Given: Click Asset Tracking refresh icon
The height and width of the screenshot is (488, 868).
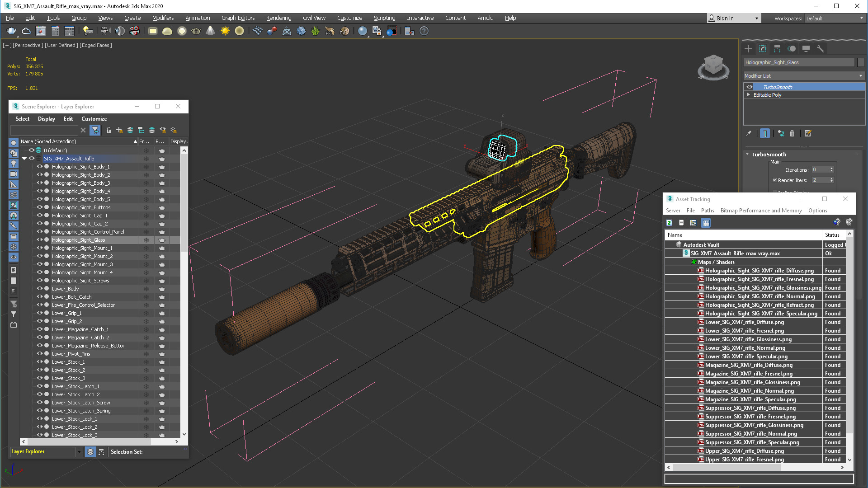Looking at the screenshot, I should tap(670, 222).
